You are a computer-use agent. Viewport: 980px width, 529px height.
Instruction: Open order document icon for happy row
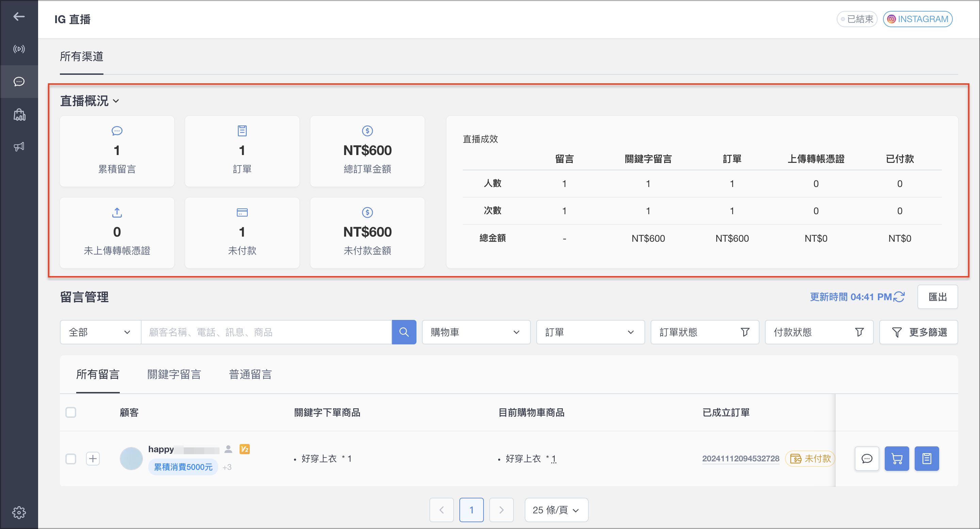click(x=927, y=459)
